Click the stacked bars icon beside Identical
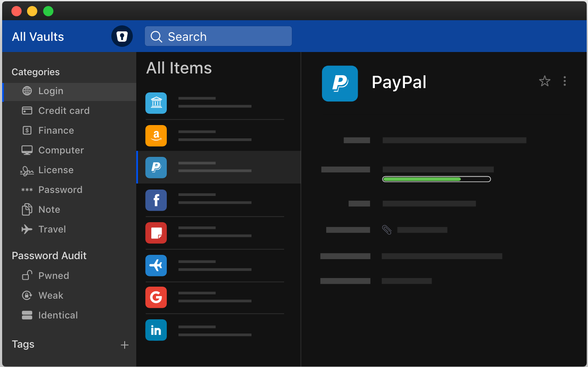Viewport: 588px width, 367px height. point(27,315)
